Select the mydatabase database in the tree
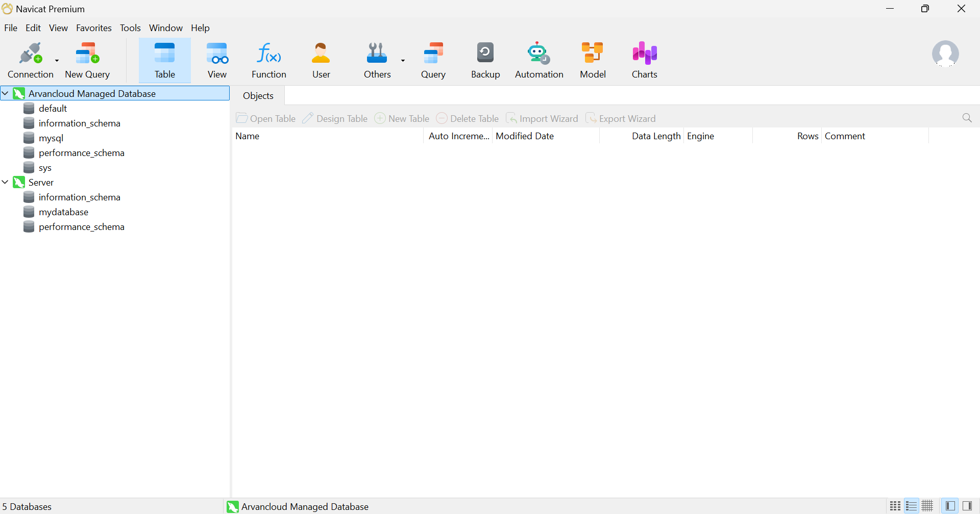Screen dimensions: 980x514 click(63, 212)
